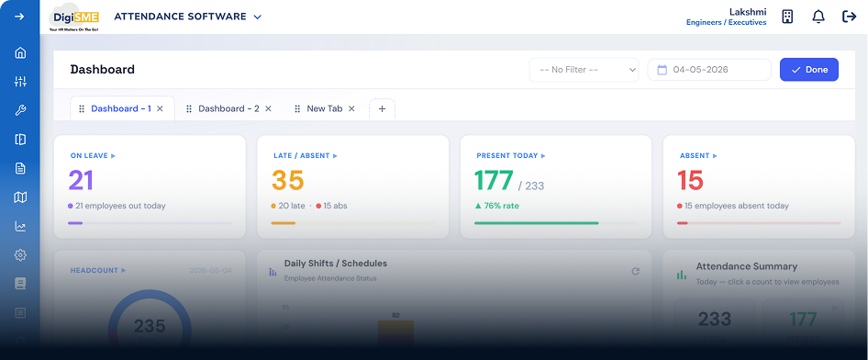Click the bar labeled 82 in chart
Viewport: 868px width, 360px height.
[x=395, y=333]
